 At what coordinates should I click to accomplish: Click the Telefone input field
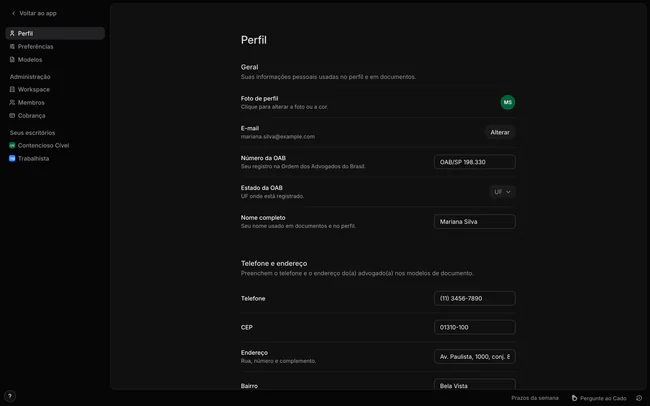(475, 298)
